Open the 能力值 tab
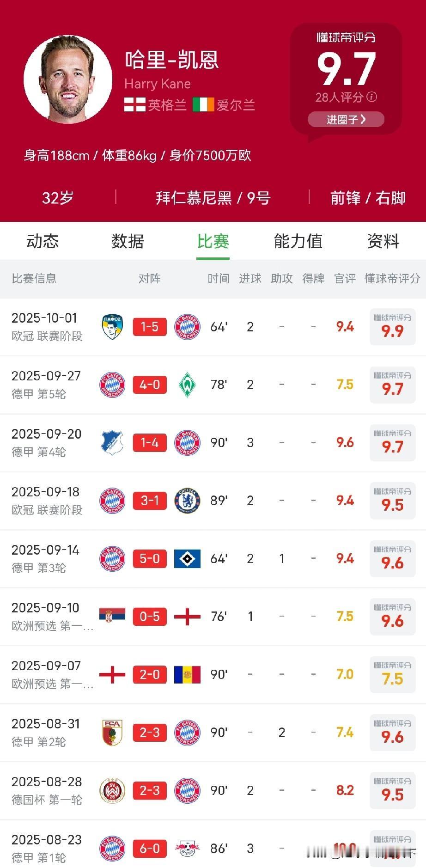The width and height of the screenshot is (426, 868). point(298,241)
